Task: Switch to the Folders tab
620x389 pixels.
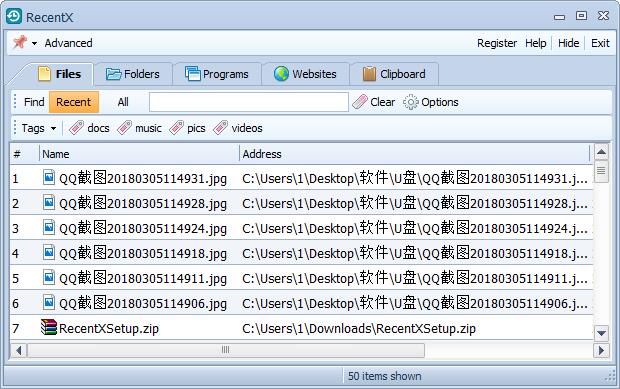Action: (133, 74)
